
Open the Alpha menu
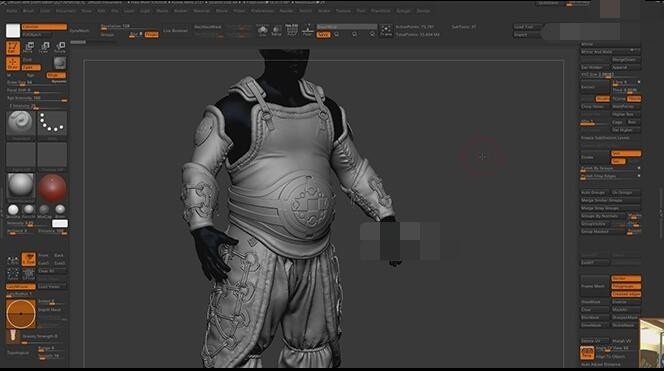coord(11,11)
